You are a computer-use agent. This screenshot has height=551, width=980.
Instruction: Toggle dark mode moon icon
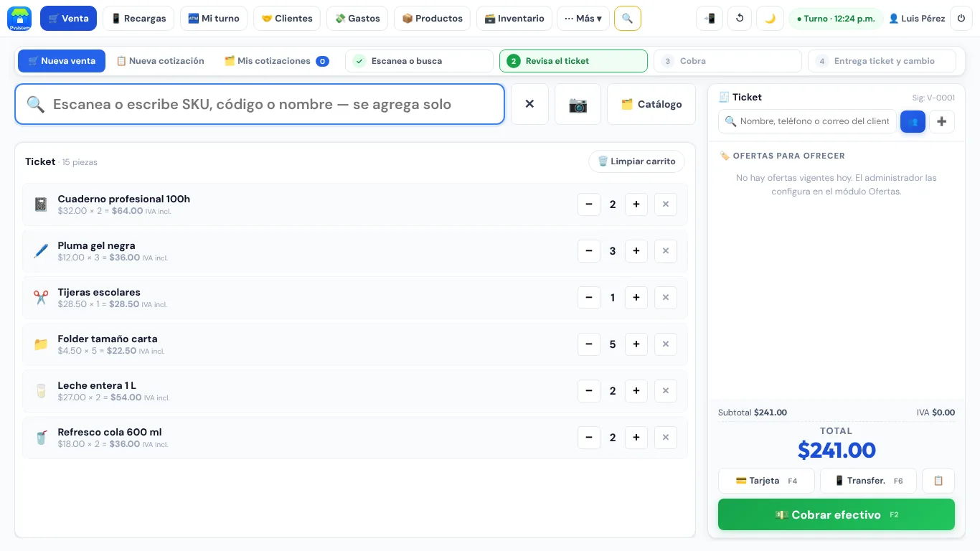(770, 19)
